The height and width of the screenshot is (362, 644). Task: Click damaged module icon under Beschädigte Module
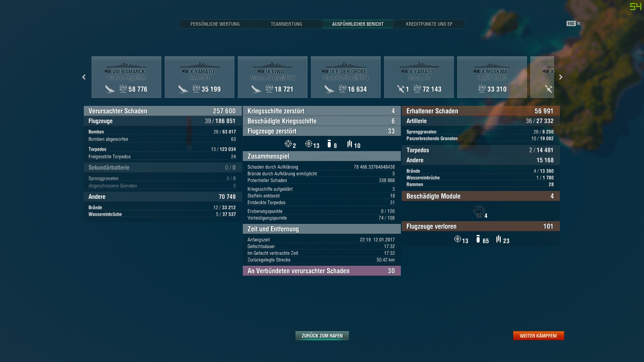tap(479, 212)
